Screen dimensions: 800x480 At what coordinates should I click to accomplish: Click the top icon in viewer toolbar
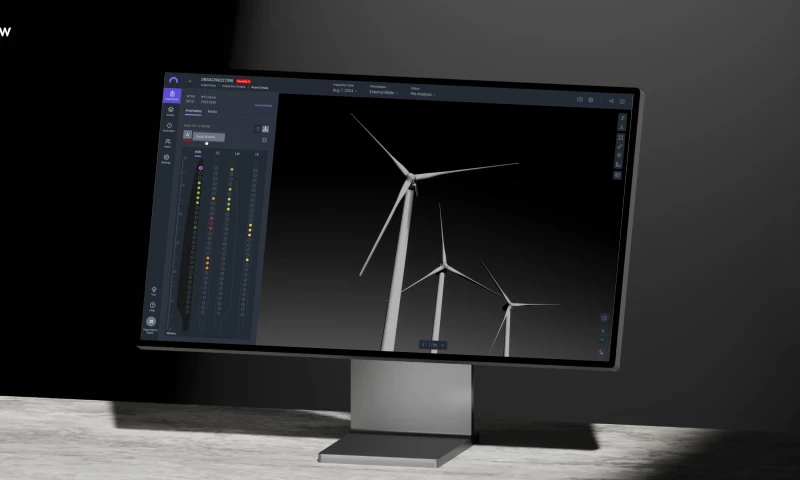click(x=622, y=118)
